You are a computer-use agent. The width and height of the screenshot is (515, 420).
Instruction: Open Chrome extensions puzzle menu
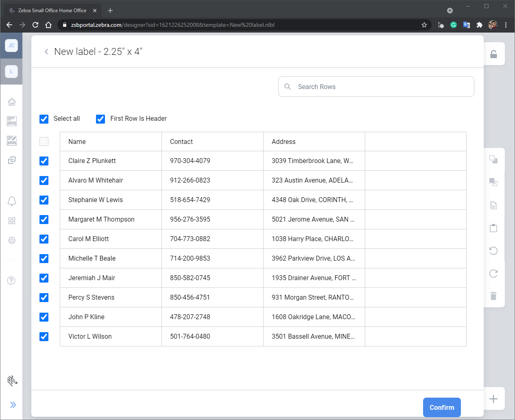click(480, 25)
